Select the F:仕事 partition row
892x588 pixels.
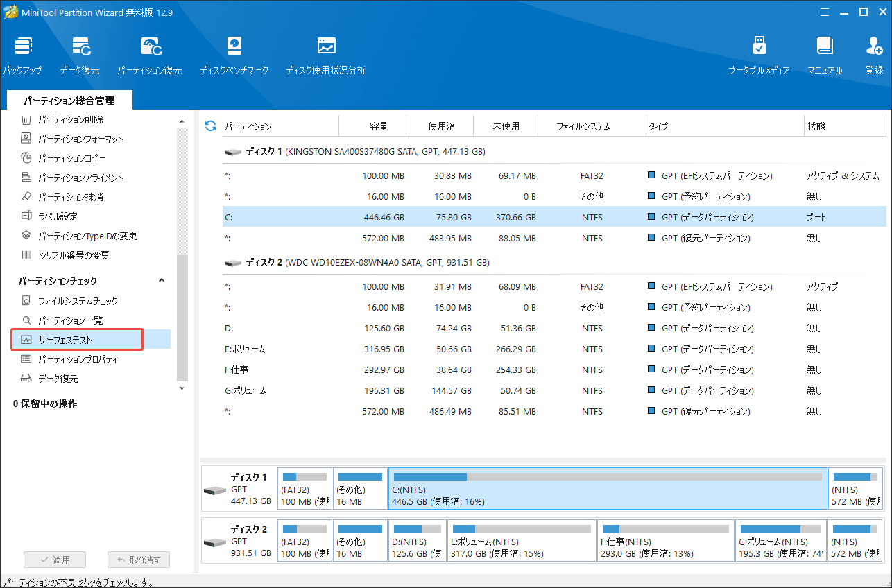tap(554, 370)
